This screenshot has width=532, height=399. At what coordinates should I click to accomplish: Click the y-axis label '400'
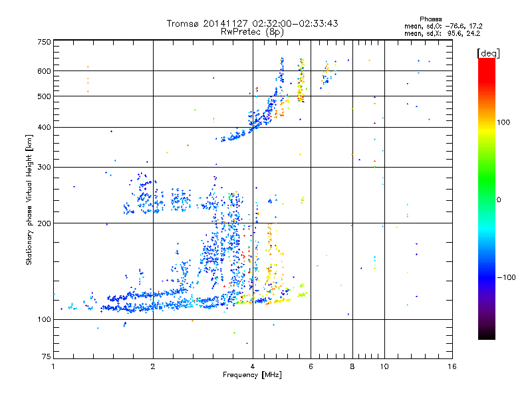click(x=45, y=128)
